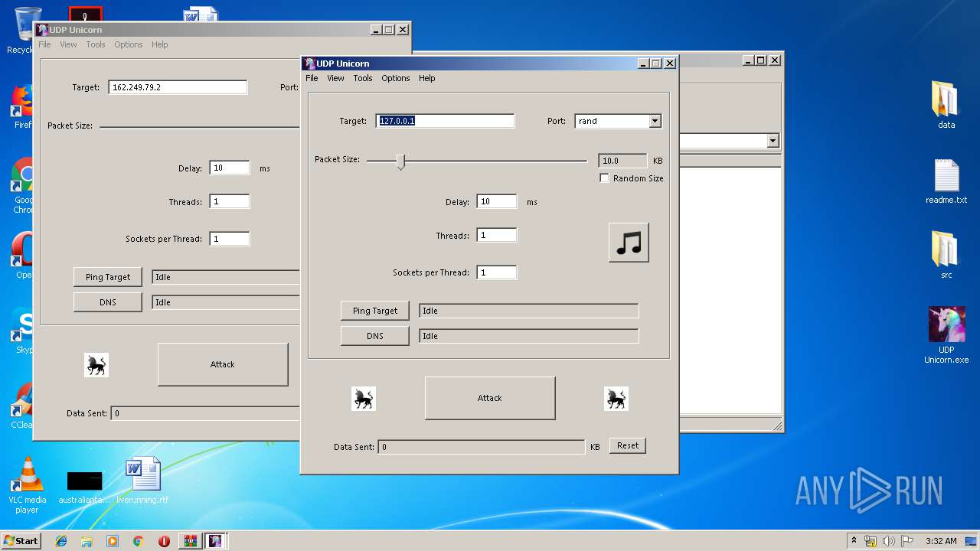Click left unicorn icon in front window

[x=364, y=398]
